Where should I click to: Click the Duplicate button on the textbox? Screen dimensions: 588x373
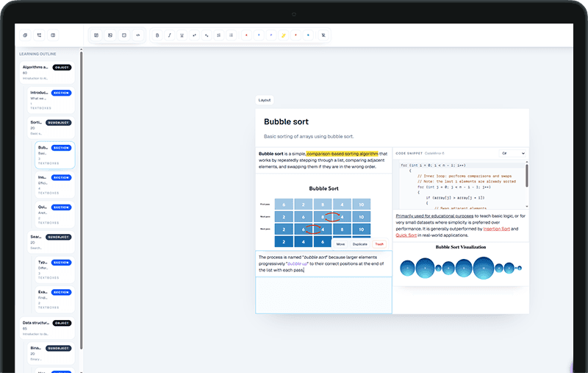pyautogui.click(x=360, y=244)
